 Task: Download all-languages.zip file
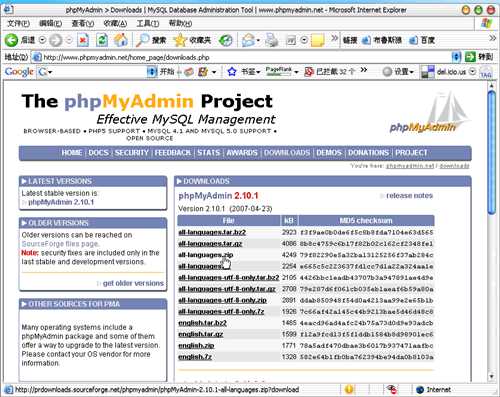pos(206,255)
